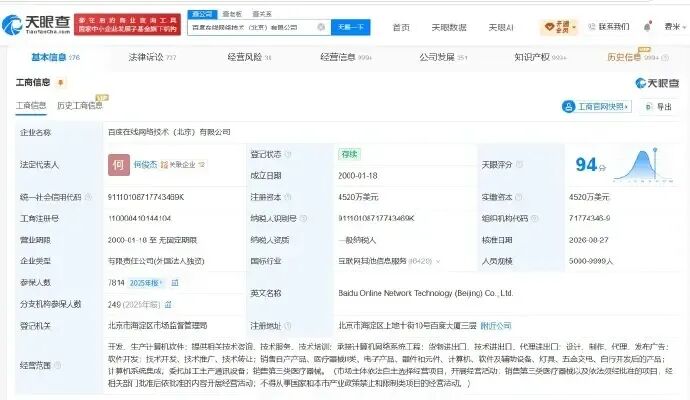Click the Tianyancha logo in the header
This screenshot has height=400, width=690.
point(36,24)
